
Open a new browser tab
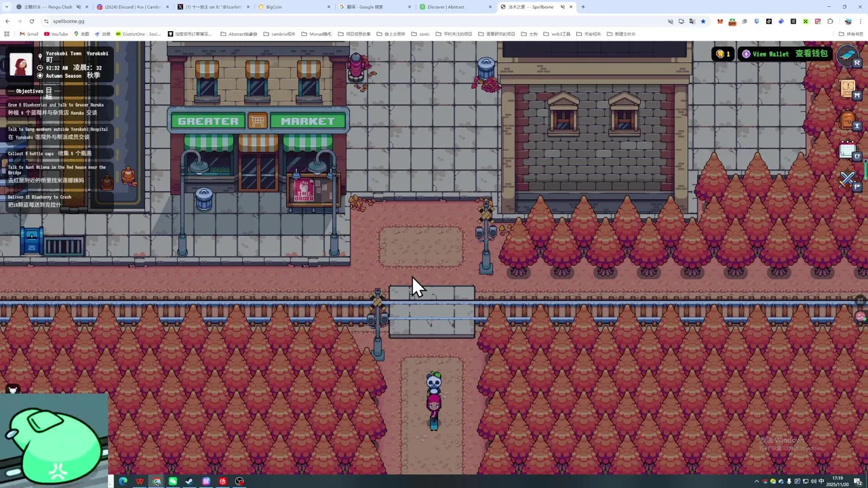pyautogui.click(x=583, y=7)
